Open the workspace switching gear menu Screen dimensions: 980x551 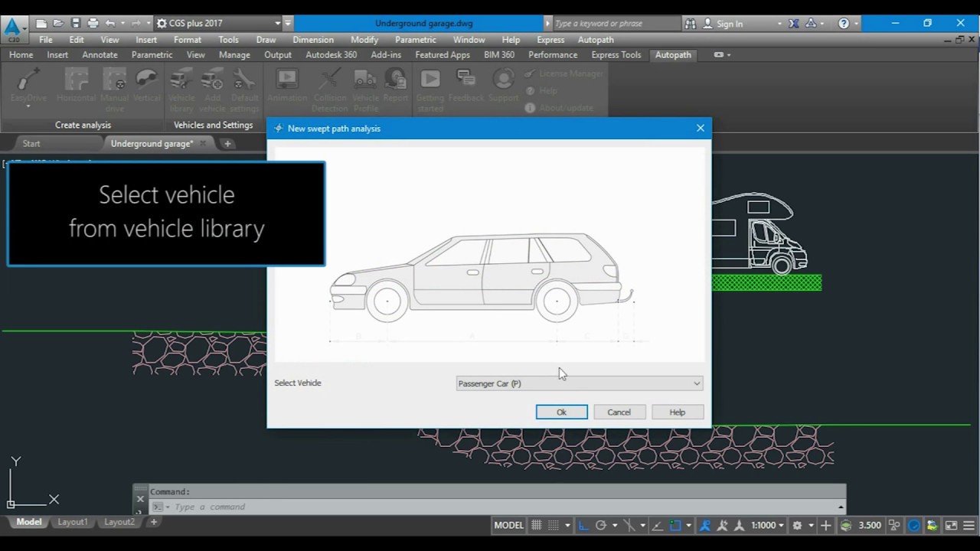point(798,525)
